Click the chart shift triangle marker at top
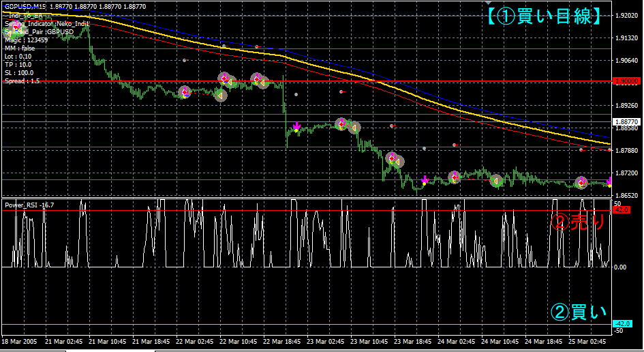 point(487,3)
